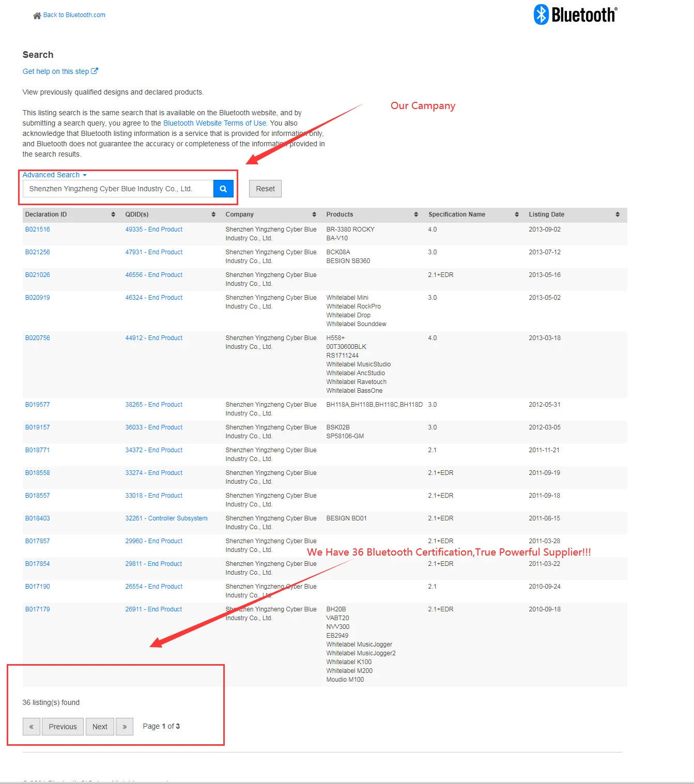The image size is (694, 784).
Task: Click the Bluetooth logo
Action: point(575,14)
